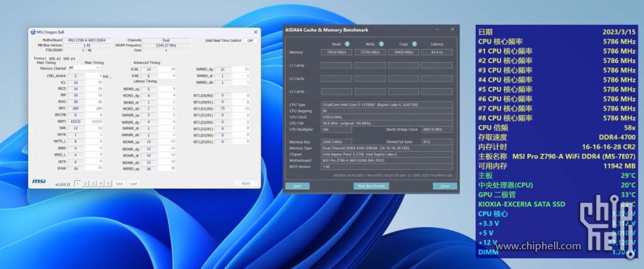Click the DRAM:FSB Ratio value 47:2

point(437,142)
